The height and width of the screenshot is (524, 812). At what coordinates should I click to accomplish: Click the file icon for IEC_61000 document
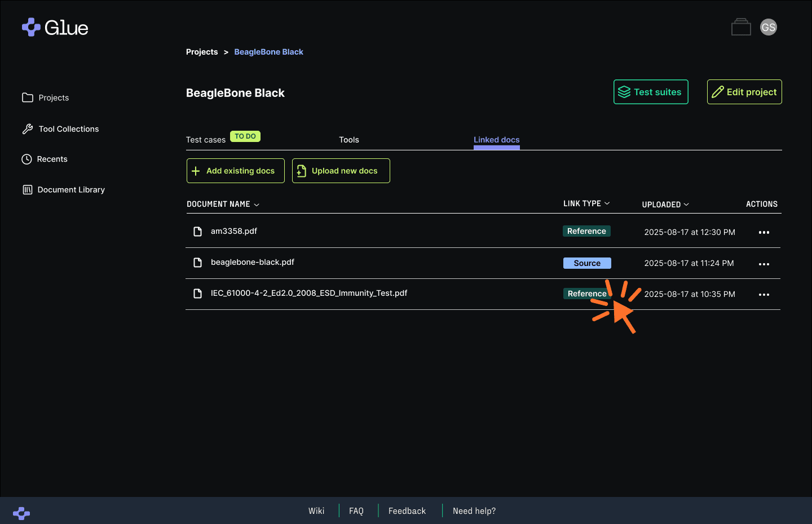[x=197, y=294]
